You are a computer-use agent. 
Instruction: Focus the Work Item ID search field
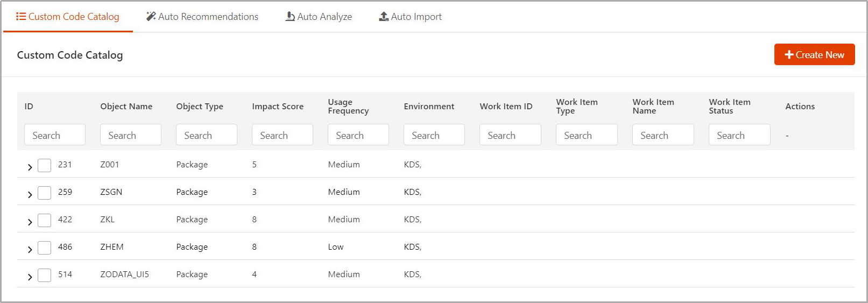point(510,135)
